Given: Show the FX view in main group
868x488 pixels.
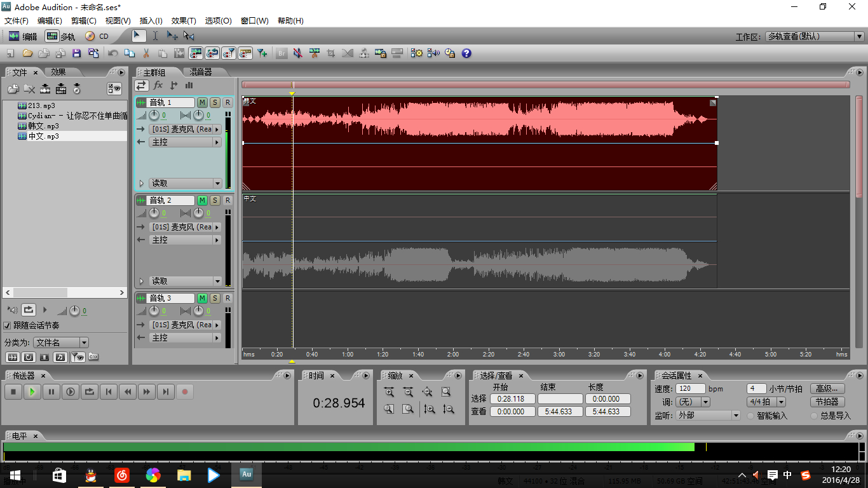Looking at the screenshot, I should click(158, 85).
